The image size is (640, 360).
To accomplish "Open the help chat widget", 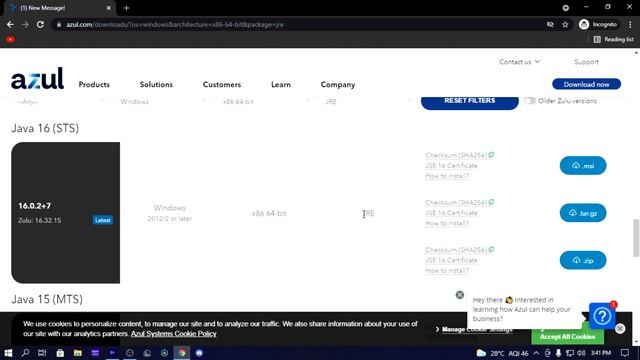I will (602, 316).
